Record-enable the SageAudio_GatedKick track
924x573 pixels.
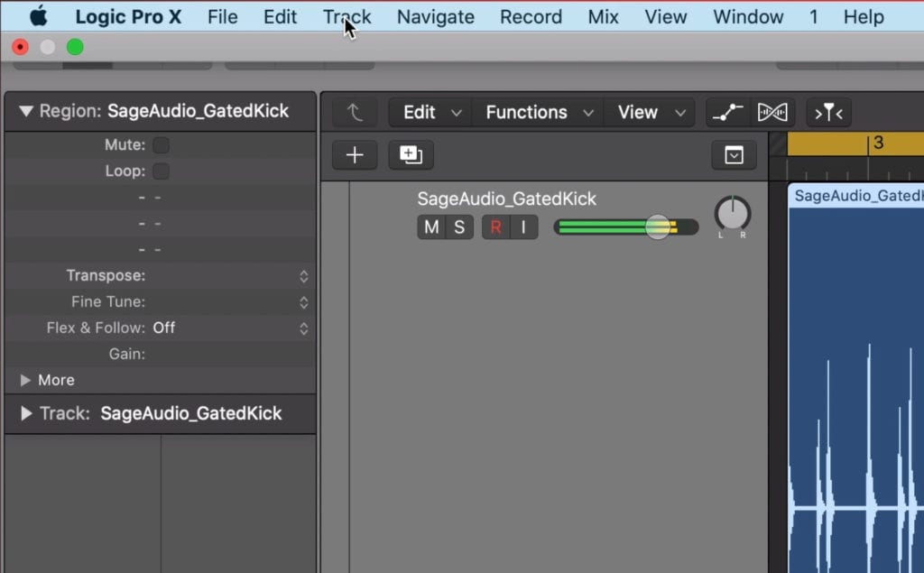pos(495,227)
